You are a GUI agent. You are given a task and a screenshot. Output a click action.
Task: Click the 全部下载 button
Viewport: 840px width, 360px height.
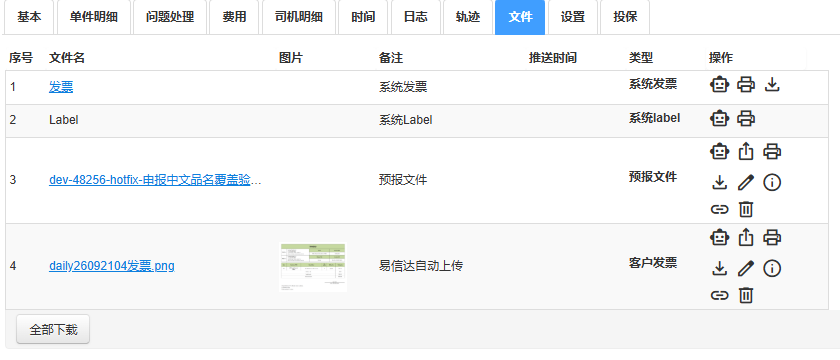(53, 329)
